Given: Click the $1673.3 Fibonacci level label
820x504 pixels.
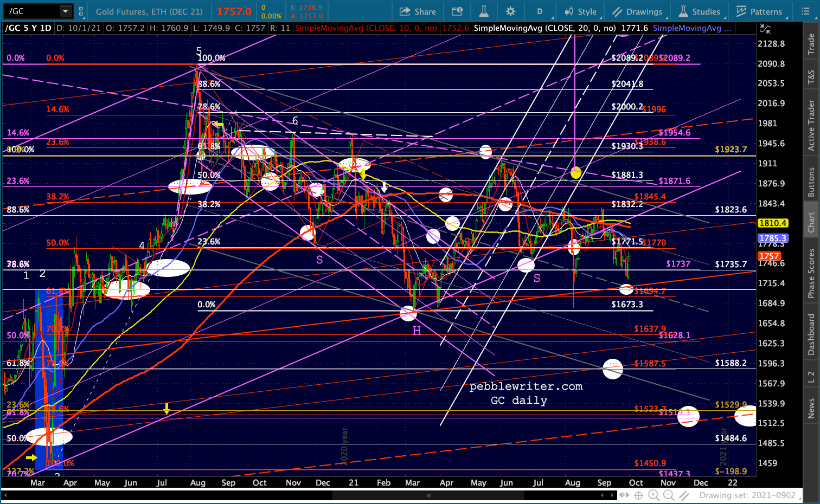Looking at the screenshot, I should click(x=627, y=305).
